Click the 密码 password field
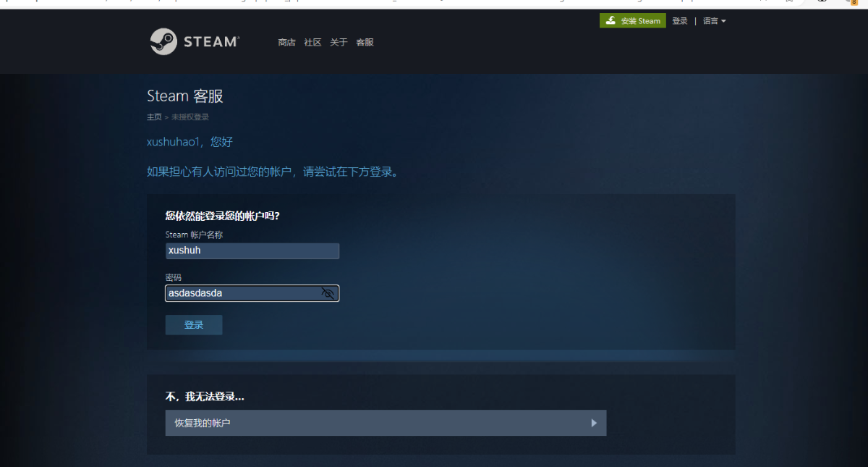 tap(252, 293)
